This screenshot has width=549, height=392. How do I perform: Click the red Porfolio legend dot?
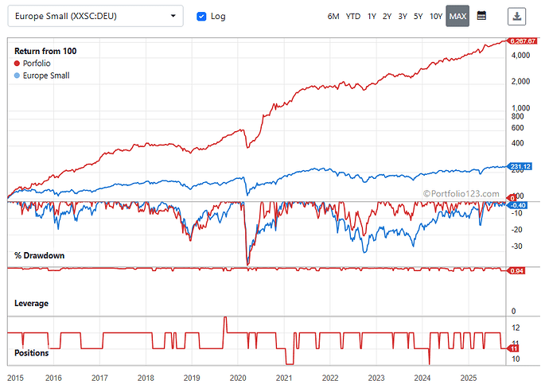(18, 64)
